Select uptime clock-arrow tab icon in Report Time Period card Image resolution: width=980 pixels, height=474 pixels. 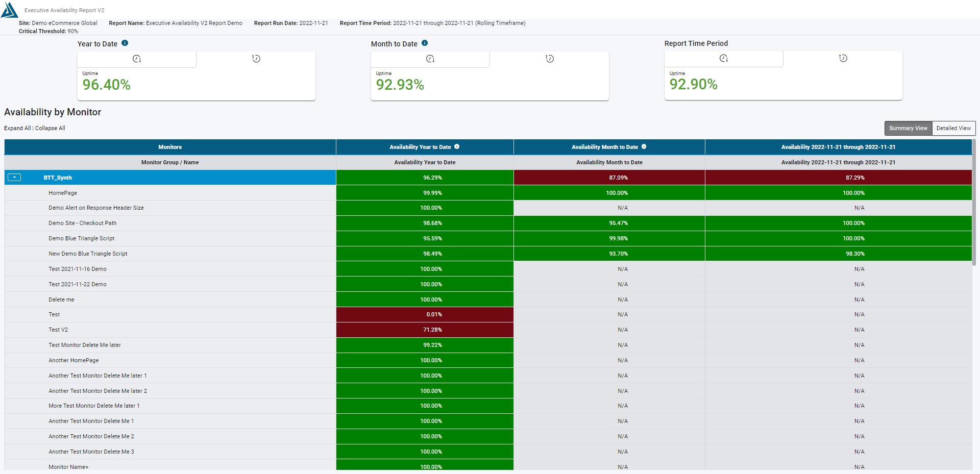(724, 59)
